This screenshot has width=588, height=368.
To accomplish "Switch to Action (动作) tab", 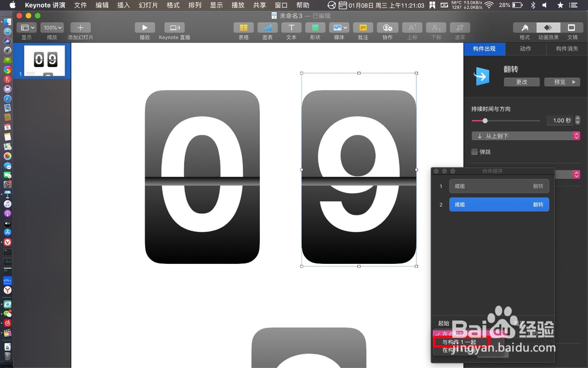I will [525, 49].
